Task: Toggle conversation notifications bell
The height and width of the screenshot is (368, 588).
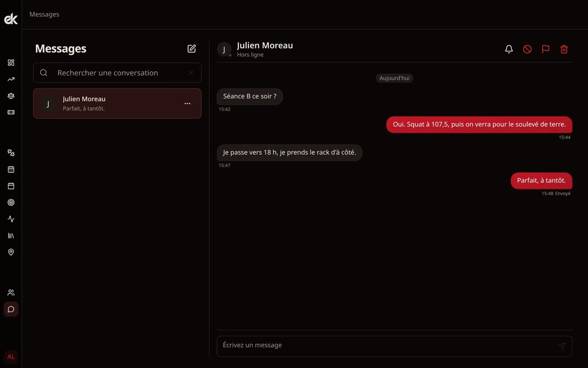Action: click(x=509, y=49)
